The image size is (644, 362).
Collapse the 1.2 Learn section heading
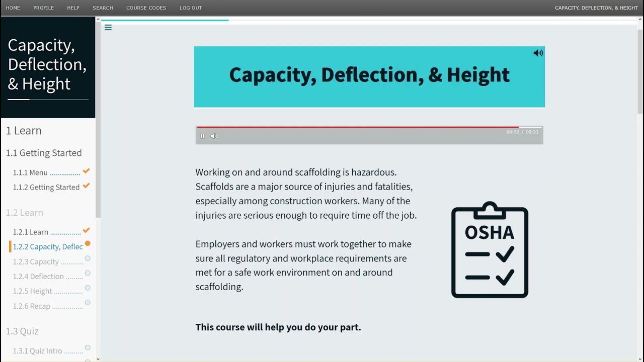click(x=25, y=213)
